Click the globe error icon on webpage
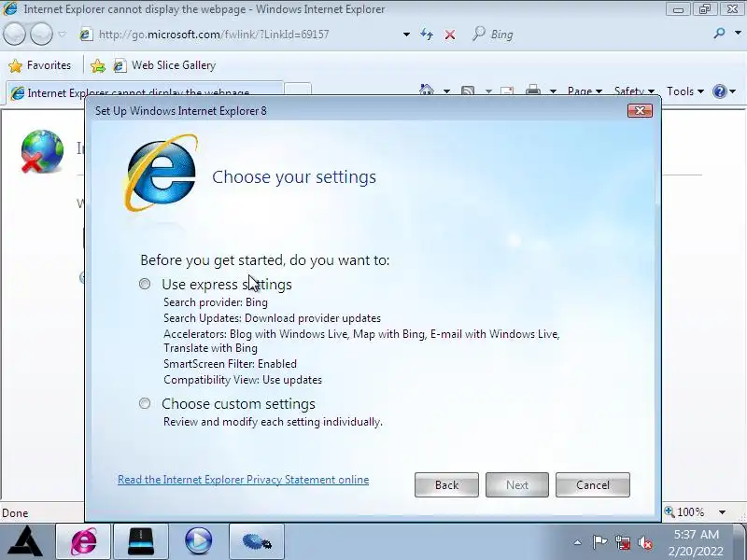The height and width of the screenshot is (560, 747). pyautogui.click(x=42, y=151)
